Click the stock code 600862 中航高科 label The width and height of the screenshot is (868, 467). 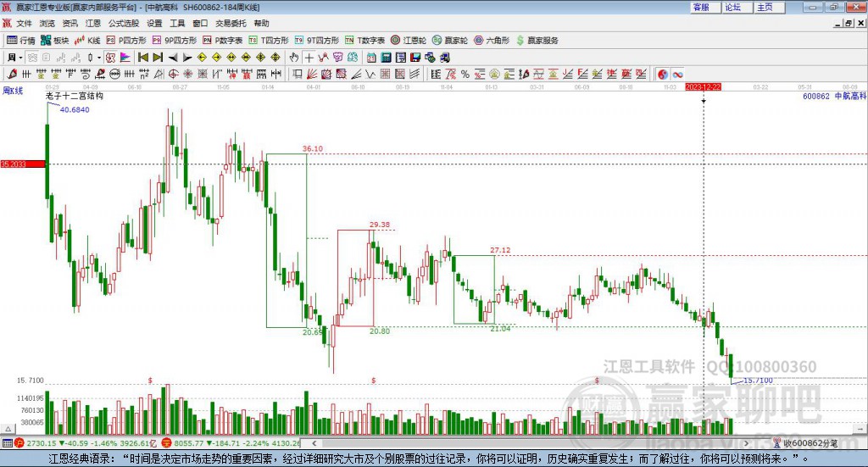(834, 96)
